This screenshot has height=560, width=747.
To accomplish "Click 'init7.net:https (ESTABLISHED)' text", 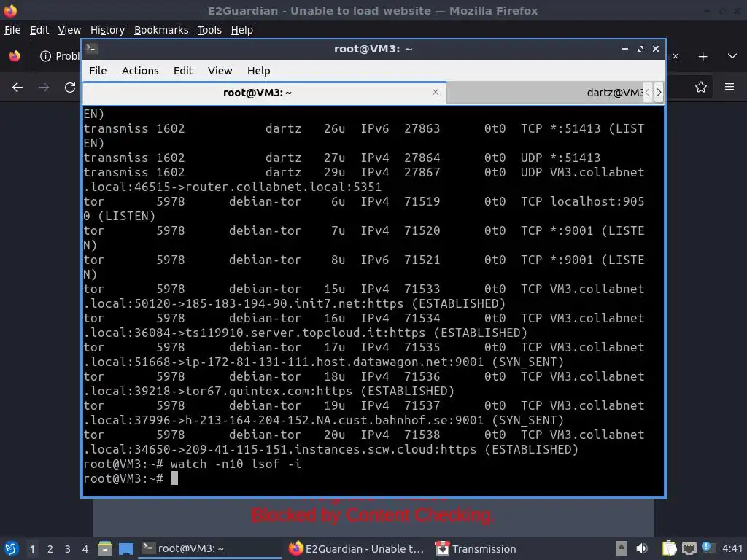I will [x=400, y=303].
